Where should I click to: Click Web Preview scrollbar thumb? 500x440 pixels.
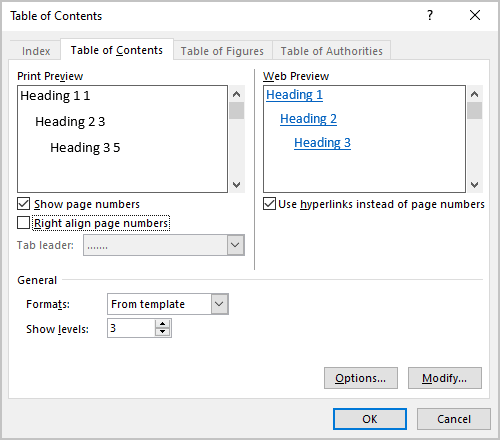click(474, 111)
